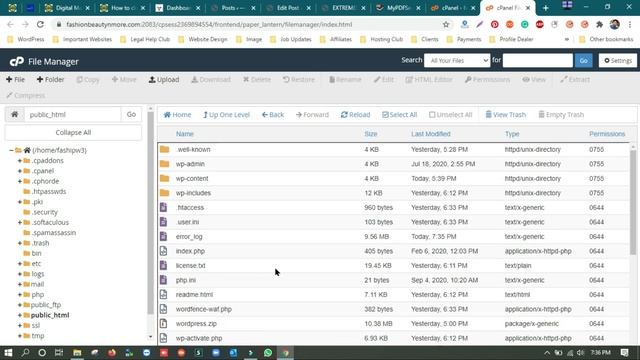The height and width of the screenshot is (360, 640).
Task: Sort files by Name column
Action: click(x=184, y=134)
